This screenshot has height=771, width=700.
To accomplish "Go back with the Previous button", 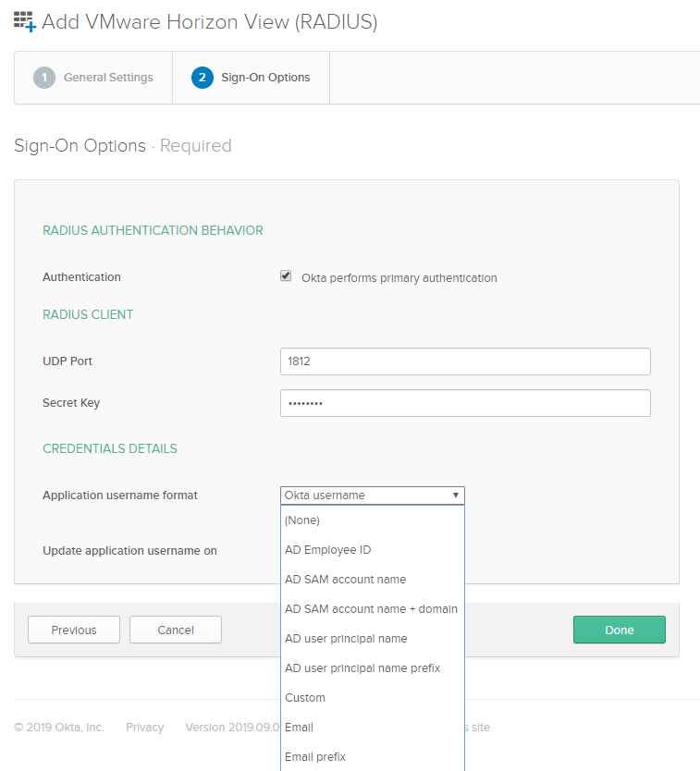I will pos(74,630).
